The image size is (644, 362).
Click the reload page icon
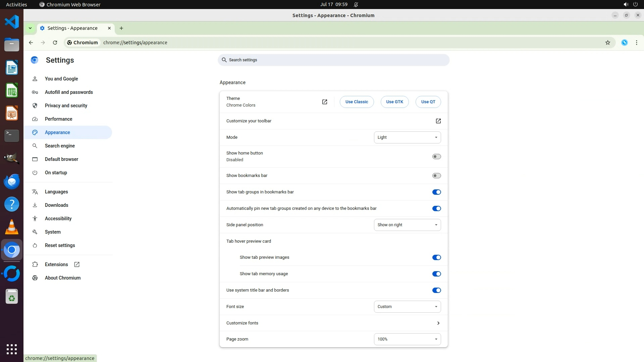[55, 43]
